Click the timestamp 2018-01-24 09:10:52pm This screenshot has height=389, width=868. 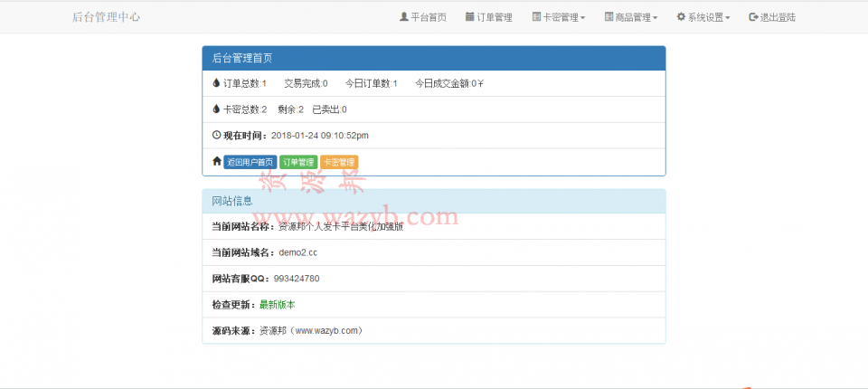(320, 135)
